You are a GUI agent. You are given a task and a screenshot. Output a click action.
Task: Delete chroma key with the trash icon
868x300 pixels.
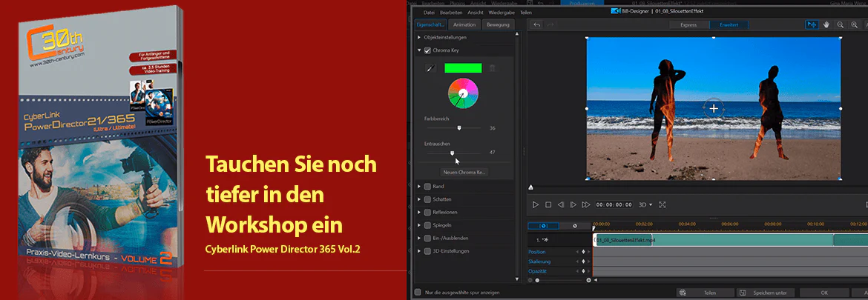492,68
